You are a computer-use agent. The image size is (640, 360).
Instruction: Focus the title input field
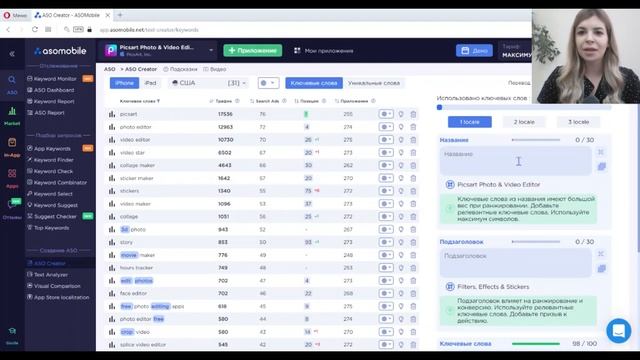[x=516, y=161]
